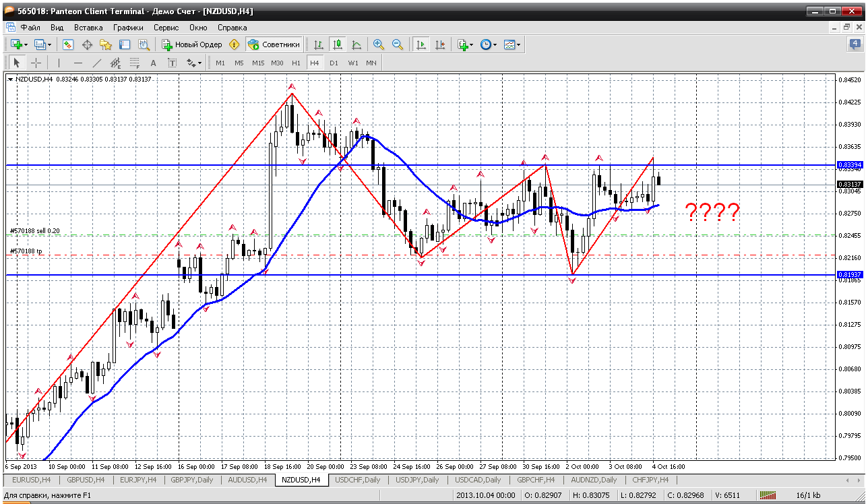Select the crosshair cursor tool
This screenshot has width=868, height=504.
(36, 63)
